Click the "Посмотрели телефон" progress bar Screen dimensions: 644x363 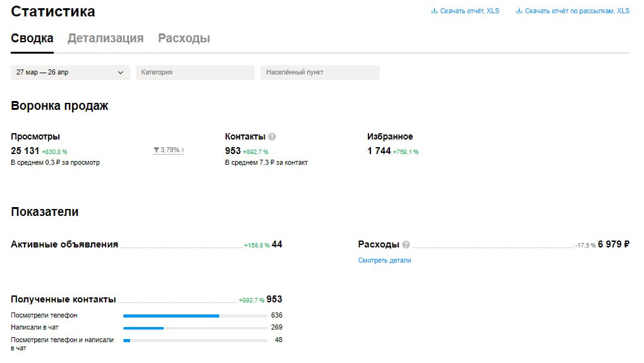pyautogui.click(x=195, y=316)
